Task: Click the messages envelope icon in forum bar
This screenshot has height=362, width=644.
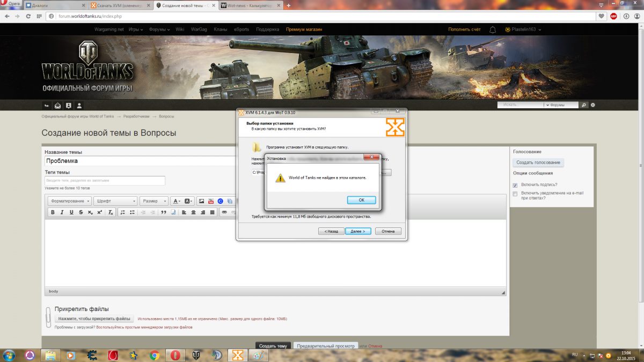Action: 57,105
